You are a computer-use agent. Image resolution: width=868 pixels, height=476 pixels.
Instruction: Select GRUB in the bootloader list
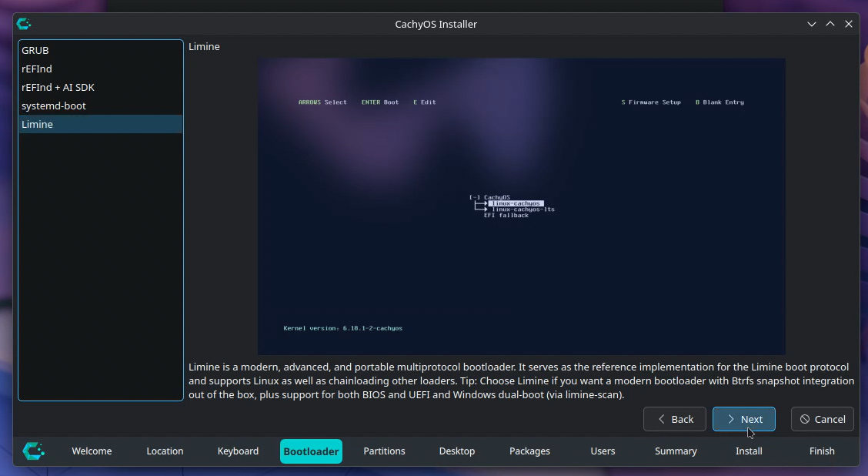[x=101, y=50]
